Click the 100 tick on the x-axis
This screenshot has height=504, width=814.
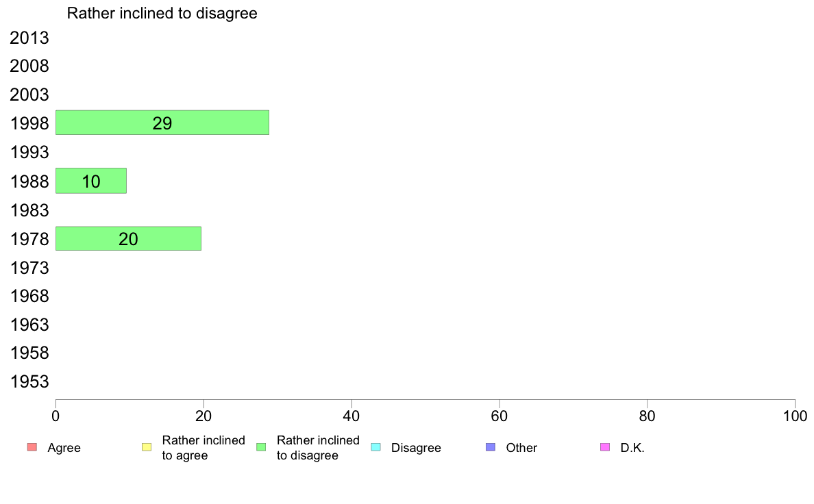coord(795,416)
